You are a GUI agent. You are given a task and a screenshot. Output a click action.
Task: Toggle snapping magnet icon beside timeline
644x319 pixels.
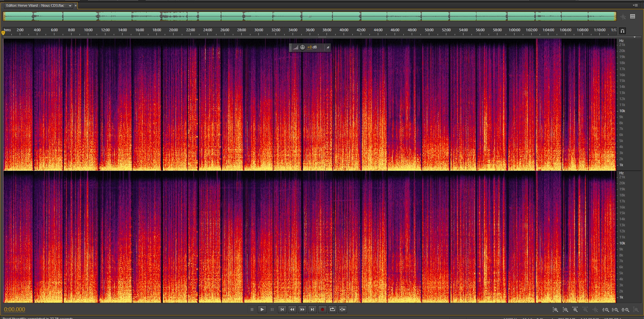click(622, 31)
